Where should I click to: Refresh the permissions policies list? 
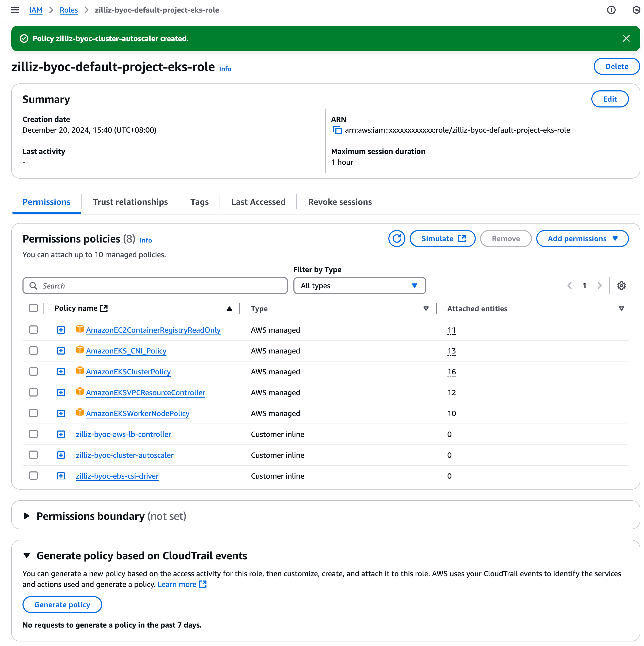coord(397,239)
